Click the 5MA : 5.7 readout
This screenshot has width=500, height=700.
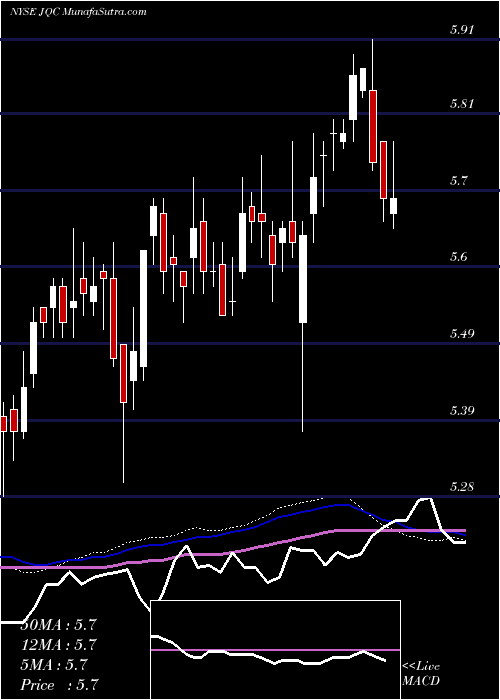point(54,665)
